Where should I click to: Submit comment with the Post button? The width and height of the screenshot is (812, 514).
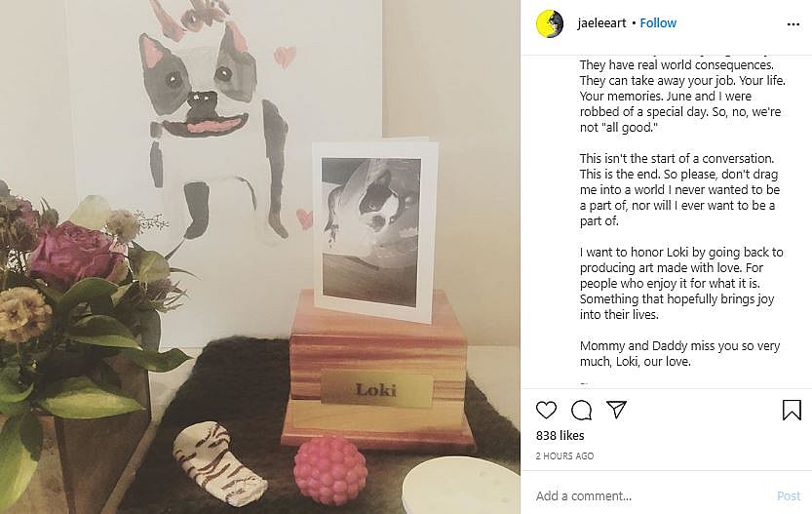(789, 495)
